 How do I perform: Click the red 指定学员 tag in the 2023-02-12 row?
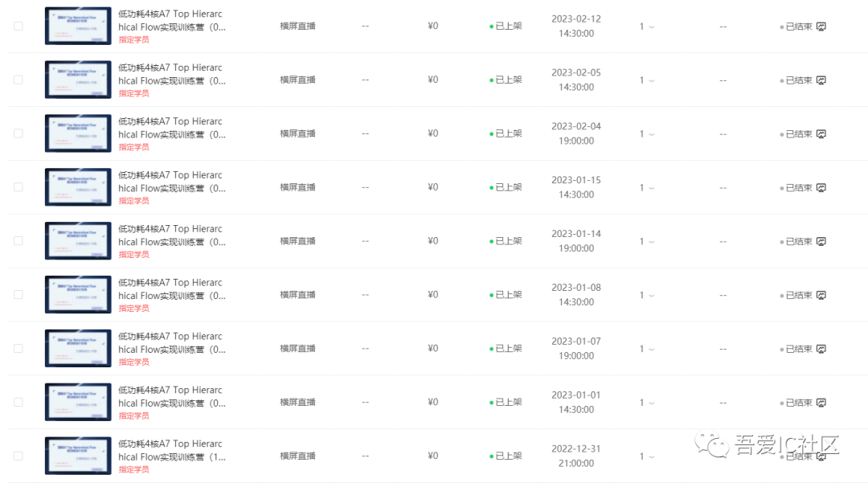(x=133, y=39)
